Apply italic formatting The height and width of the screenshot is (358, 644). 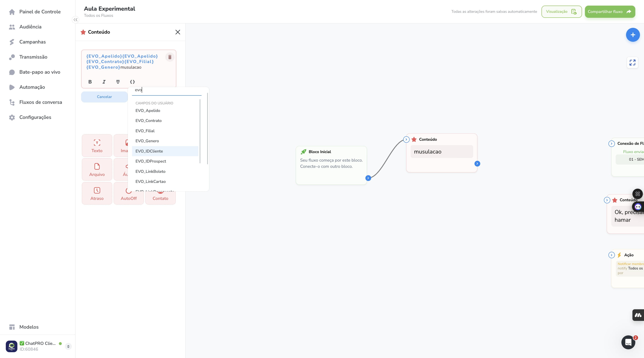[x=104, y=82]
